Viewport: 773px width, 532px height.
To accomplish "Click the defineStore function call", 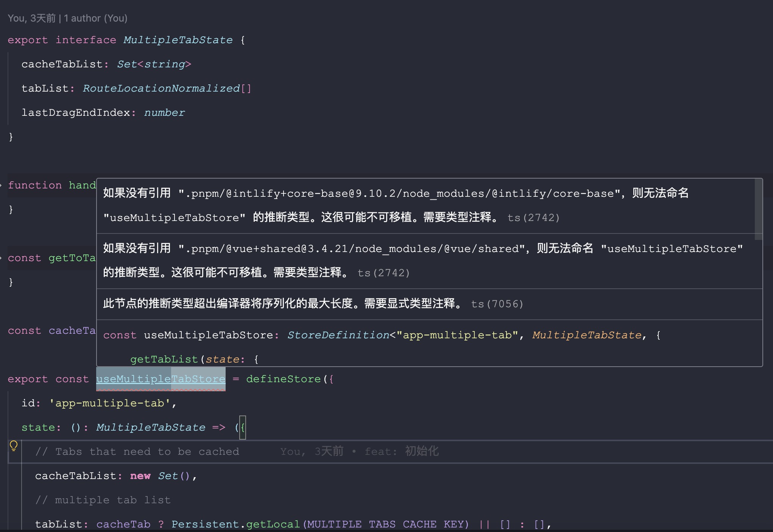I will (x=284, y=379).
